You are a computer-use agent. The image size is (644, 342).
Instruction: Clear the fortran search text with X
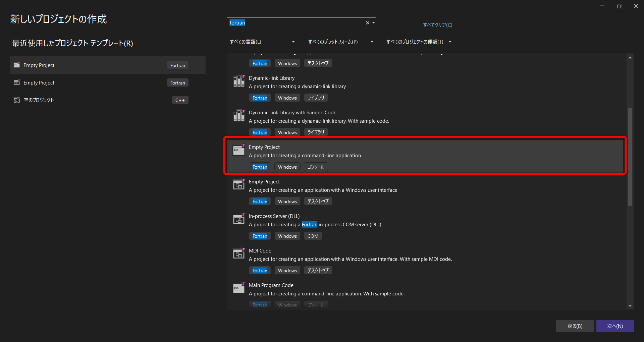(367, 23)
